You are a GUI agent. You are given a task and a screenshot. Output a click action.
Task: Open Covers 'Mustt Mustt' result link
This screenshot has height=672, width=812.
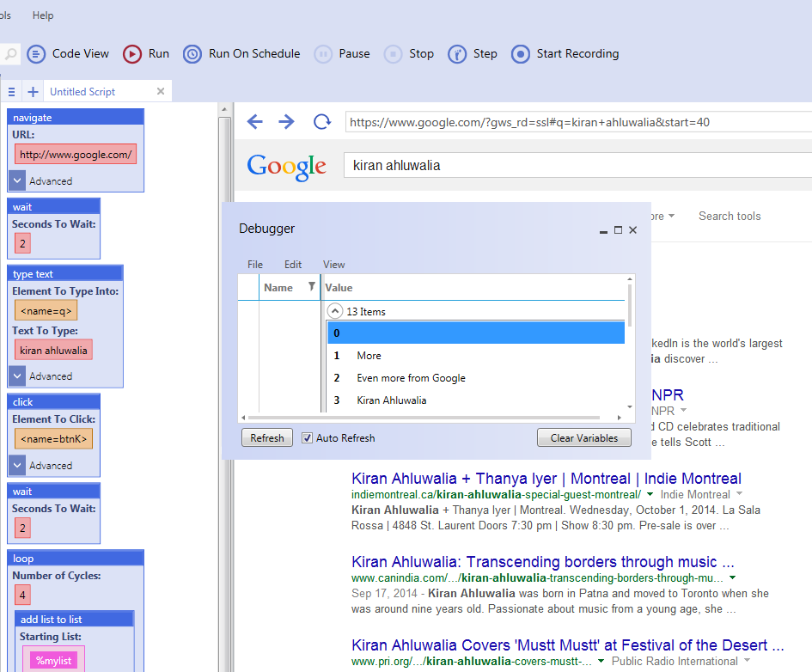[x=568, y=645]
